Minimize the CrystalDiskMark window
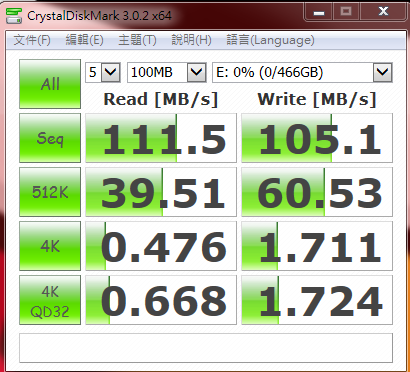The height and width of the screenshot is (372, 410). point(319,12)
